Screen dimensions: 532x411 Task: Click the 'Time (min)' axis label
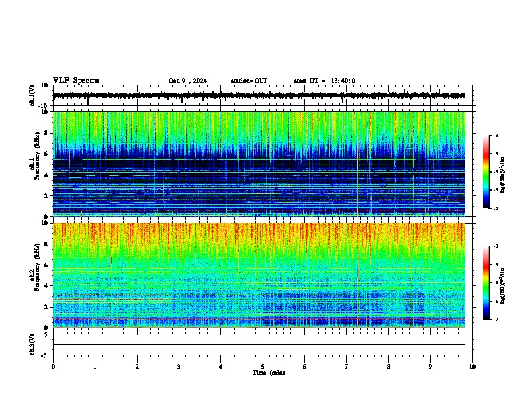[269, 373]
